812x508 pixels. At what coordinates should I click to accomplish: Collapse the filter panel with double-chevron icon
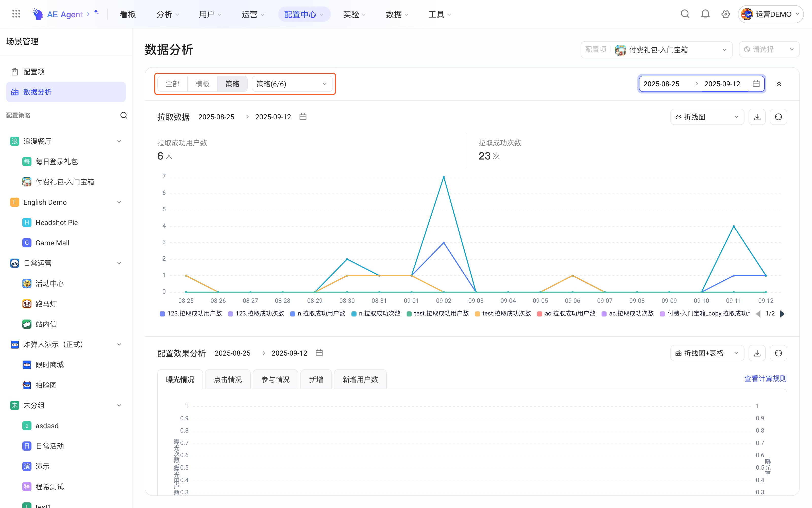coord(779,84)
